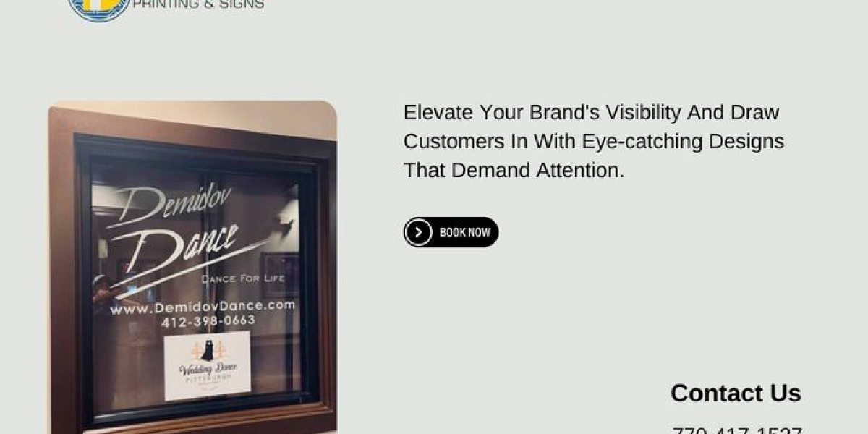This screenshot has width=868, height=434.
Task: Click the 412-398-0663 number in the photo
Action: click(x=208, y=321)
